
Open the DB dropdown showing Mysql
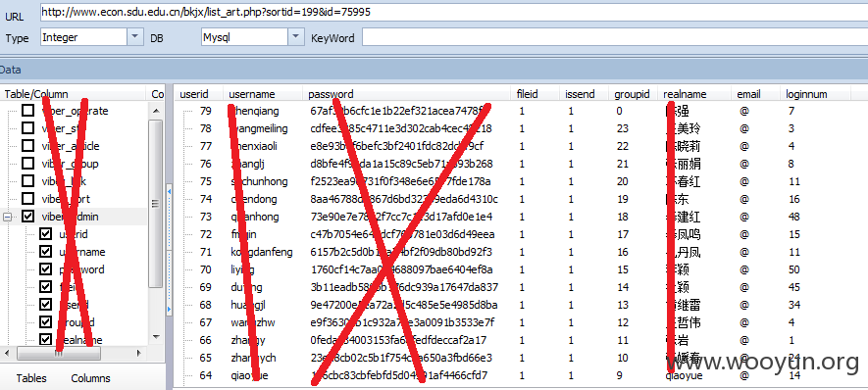[297, 37]
